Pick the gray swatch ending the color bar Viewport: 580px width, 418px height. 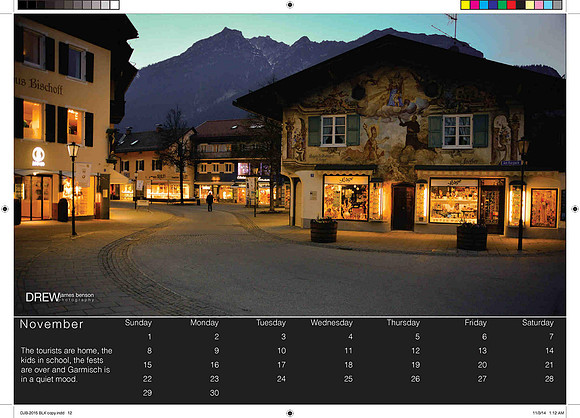click(557, 5)
